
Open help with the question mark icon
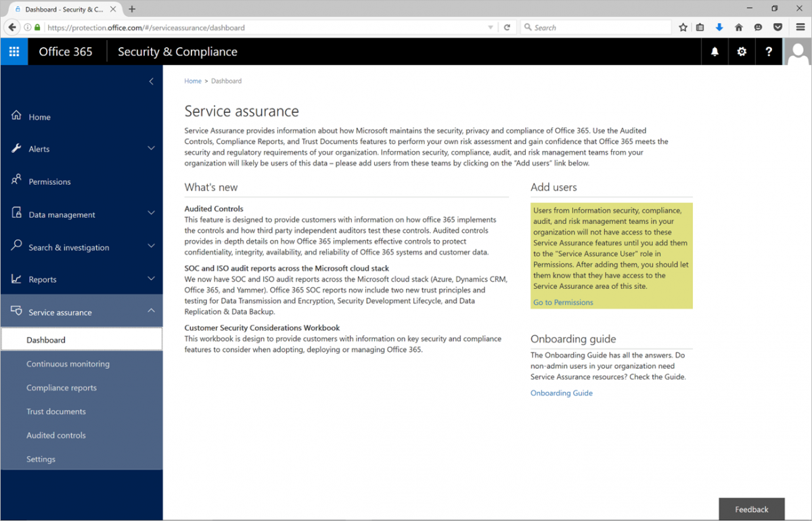[769, 51]
